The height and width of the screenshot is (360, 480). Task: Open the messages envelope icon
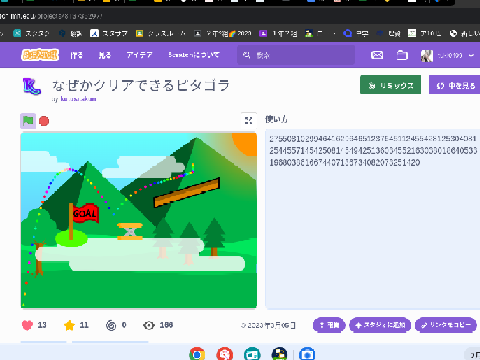(x=377, y=55)
